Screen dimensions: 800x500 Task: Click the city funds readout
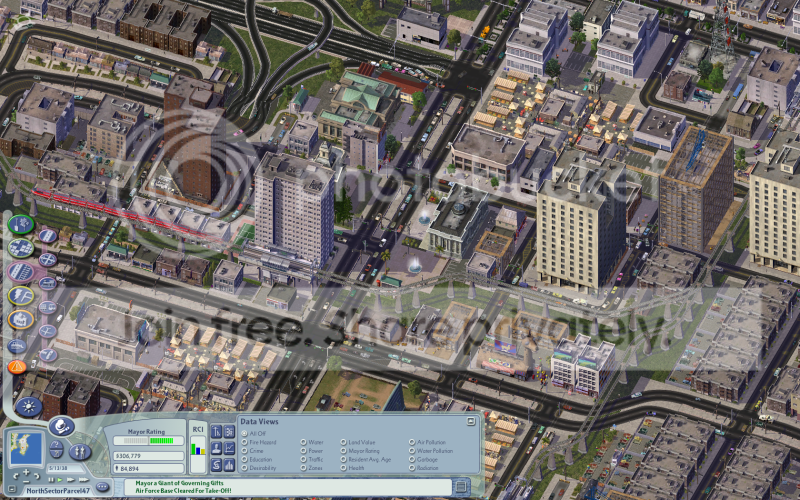click(148, 456)
